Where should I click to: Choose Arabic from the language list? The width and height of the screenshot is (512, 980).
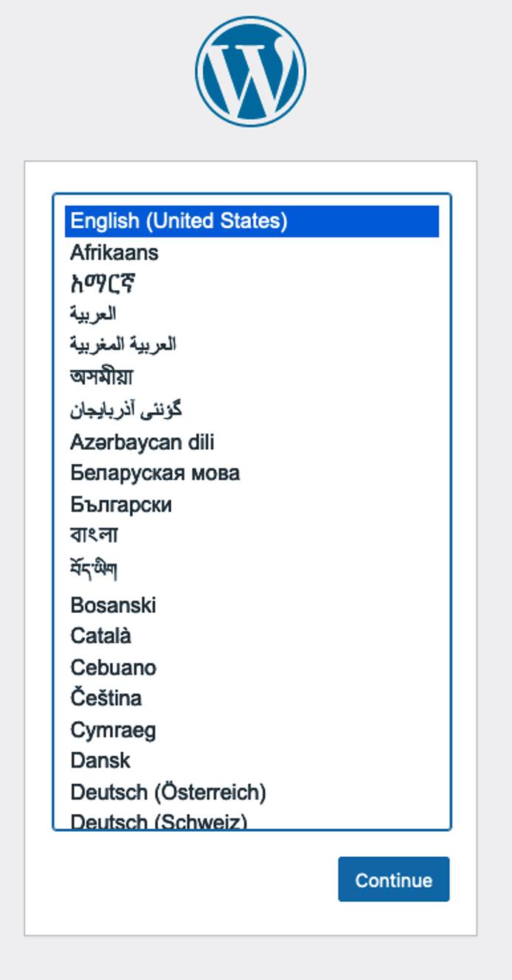pos(96,313)
